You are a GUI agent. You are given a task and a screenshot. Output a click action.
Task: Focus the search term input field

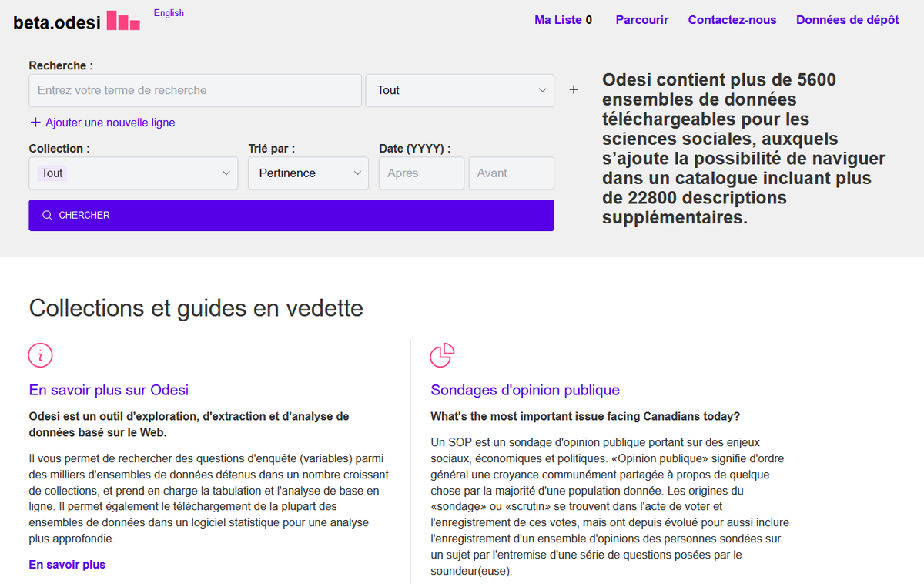[x=196, y=90]
